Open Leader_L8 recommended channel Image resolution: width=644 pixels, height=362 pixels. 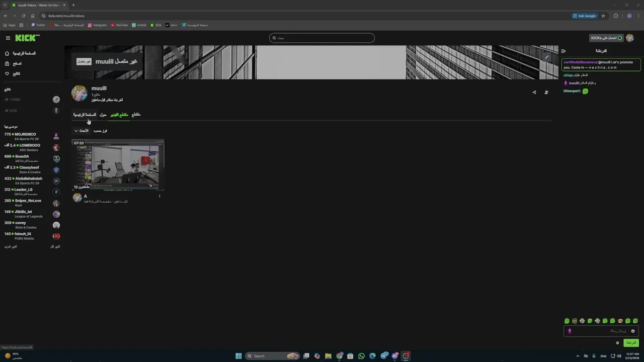(x=32, y=192)
